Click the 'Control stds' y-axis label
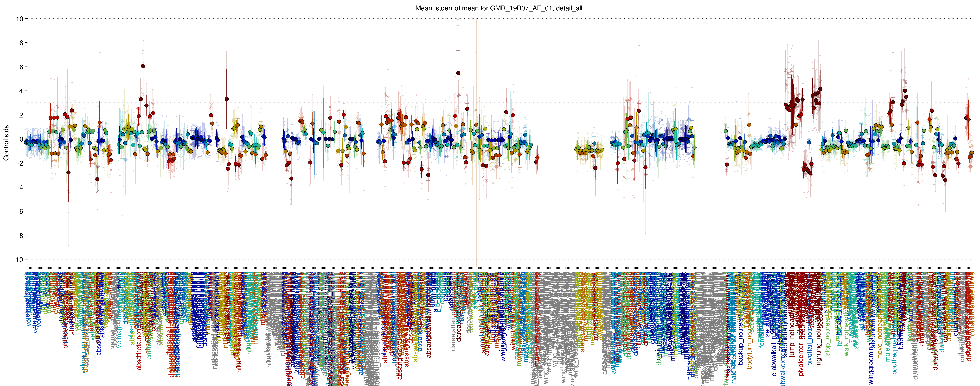 6,143
